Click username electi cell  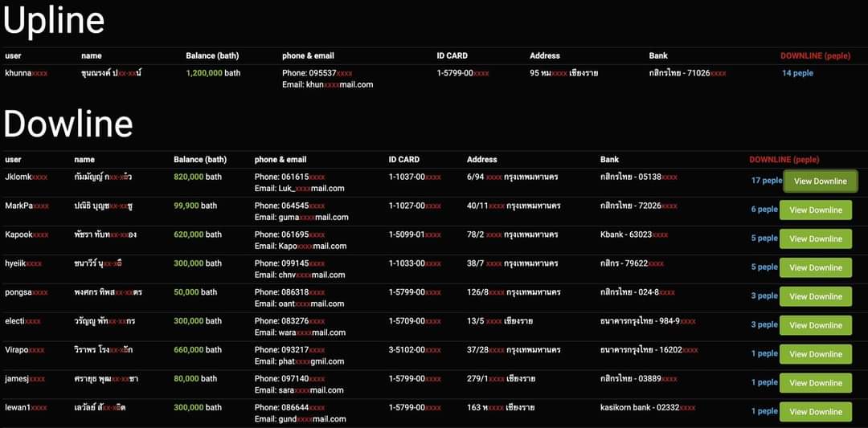pyautogui.click(x=23, y=320)
